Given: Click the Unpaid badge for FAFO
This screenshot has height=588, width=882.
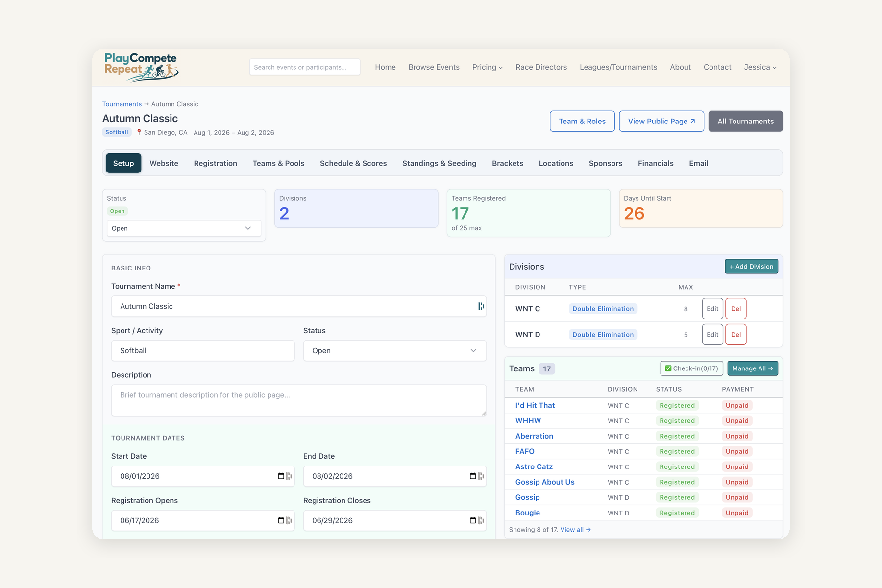Looking at the screenshot, I should point(737,451).
